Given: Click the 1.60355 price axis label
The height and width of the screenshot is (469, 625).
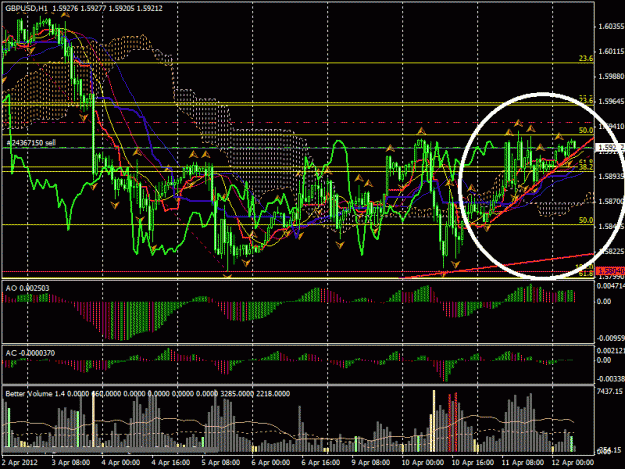Looking at the screenshot, I should (x=610, y=27).
